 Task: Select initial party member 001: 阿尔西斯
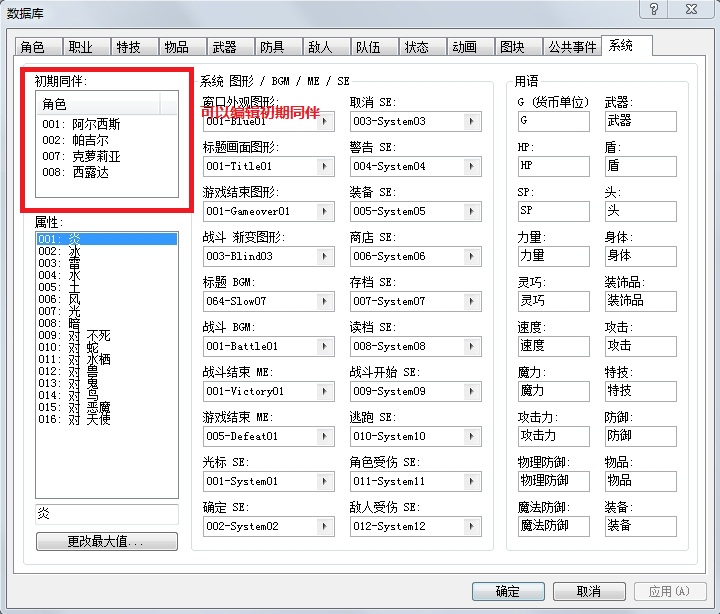coord(107,124)
